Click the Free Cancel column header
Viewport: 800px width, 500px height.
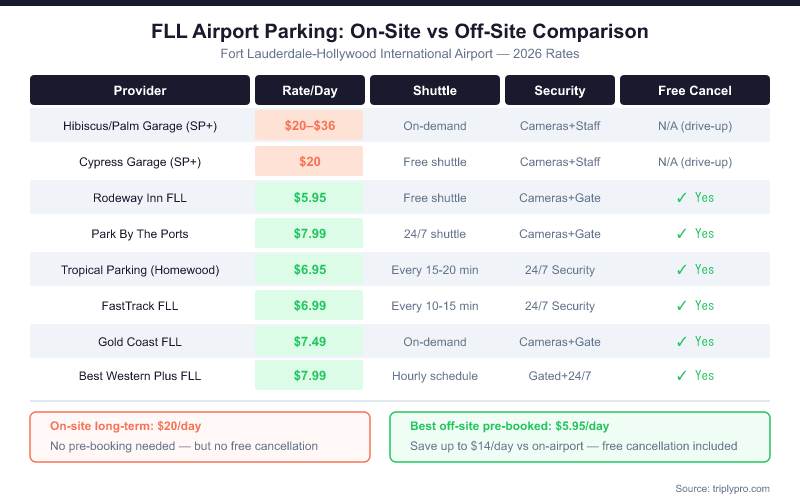695,90
